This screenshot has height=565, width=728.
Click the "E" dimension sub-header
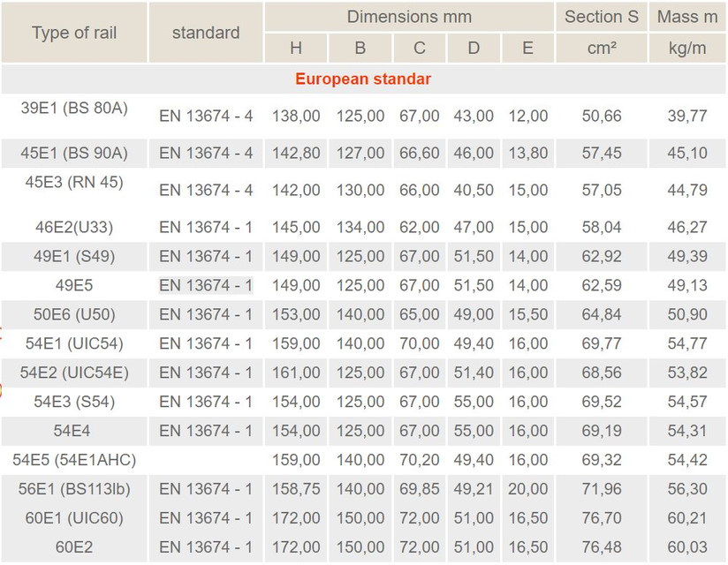coord(527,48)
